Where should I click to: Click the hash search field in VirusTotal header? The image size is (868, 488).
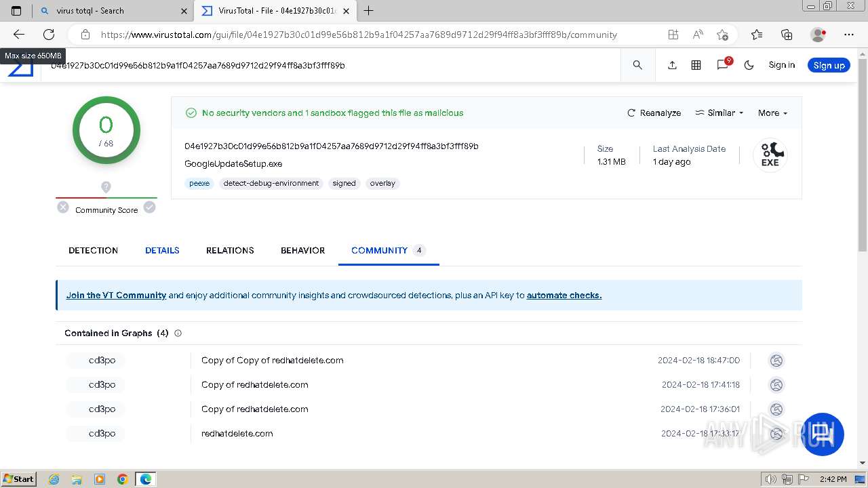click(x=332, y=65)
